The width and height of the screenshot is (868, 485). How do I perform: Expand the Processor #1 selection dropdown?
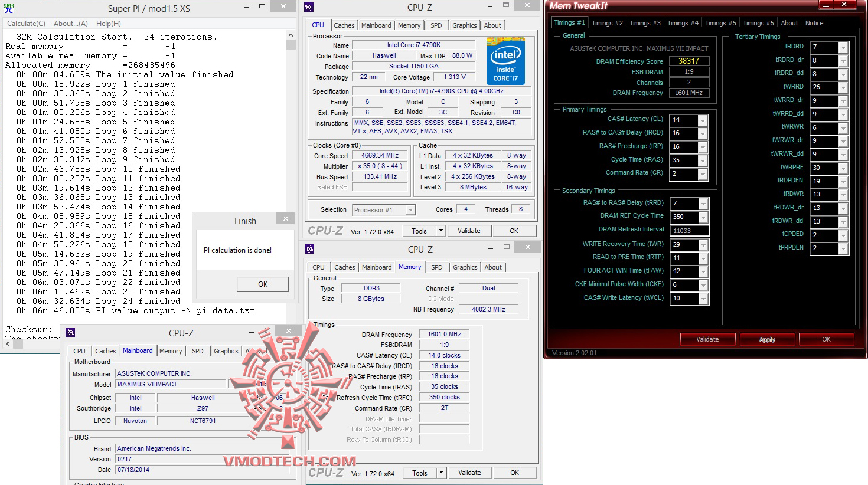tap(410, 210)
